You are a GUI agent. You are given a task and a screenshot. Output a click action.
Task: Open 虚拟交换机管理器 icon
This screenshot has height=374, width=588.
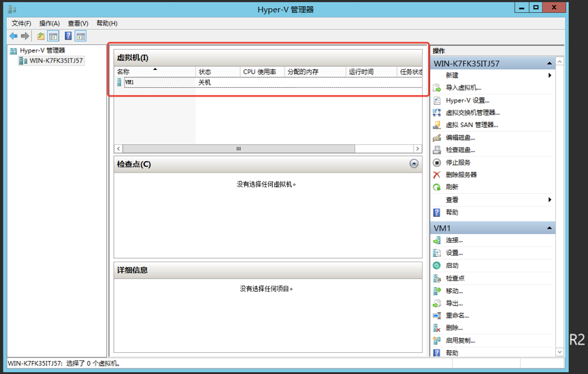click(x=437, y=112)
